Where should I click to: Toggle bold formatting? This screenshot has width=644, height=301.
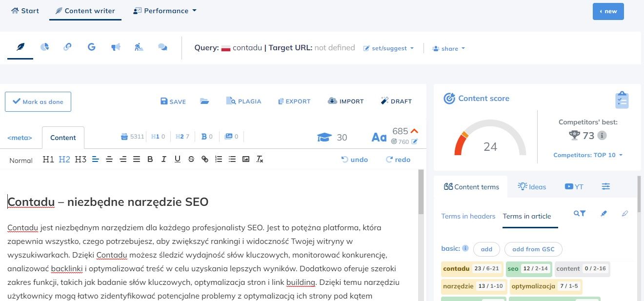coord(150,159)
